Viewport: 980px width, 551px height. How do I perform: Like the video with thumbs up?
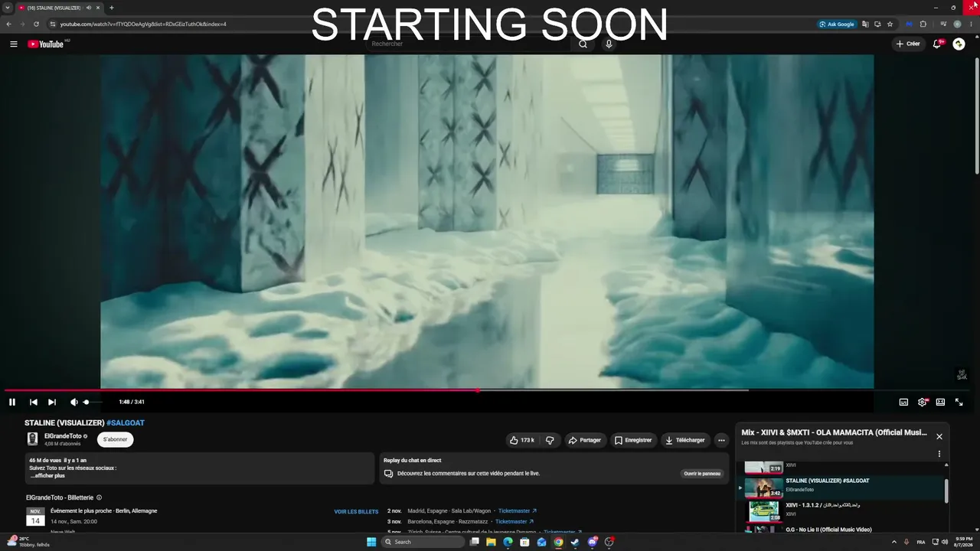(x=522, y=440)
